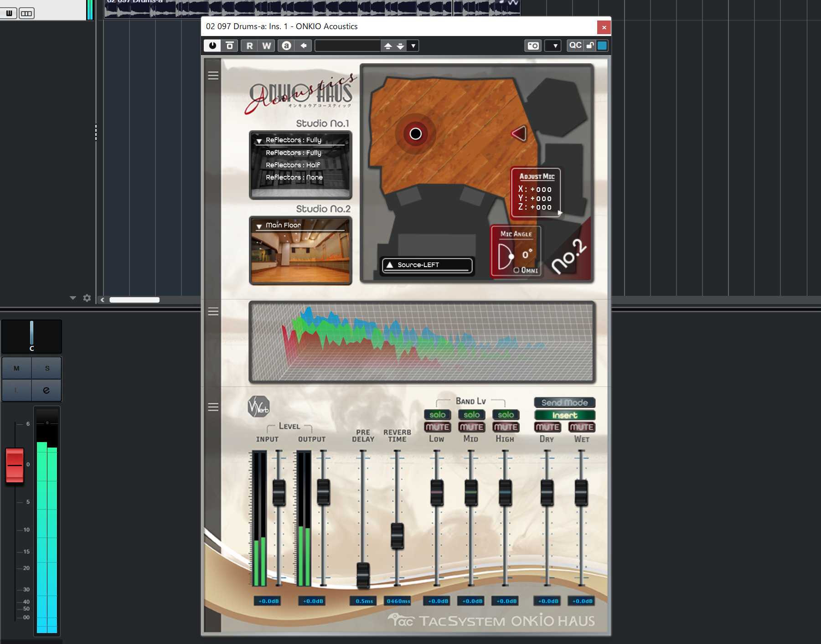This screenshot has height=644, width=821.
Task: Click the Reverb Time fader handle
Action: tap(397, 536)
